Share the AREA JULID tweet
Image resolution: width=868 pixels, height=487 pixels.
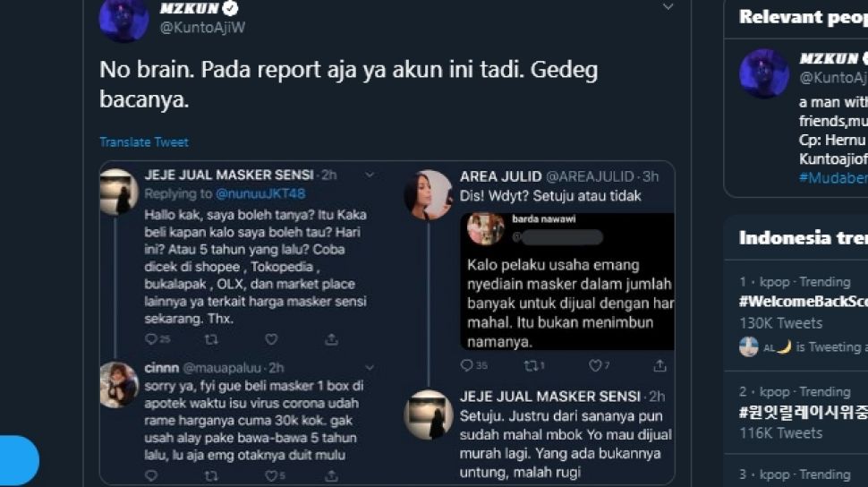click(x=660, y=365)
